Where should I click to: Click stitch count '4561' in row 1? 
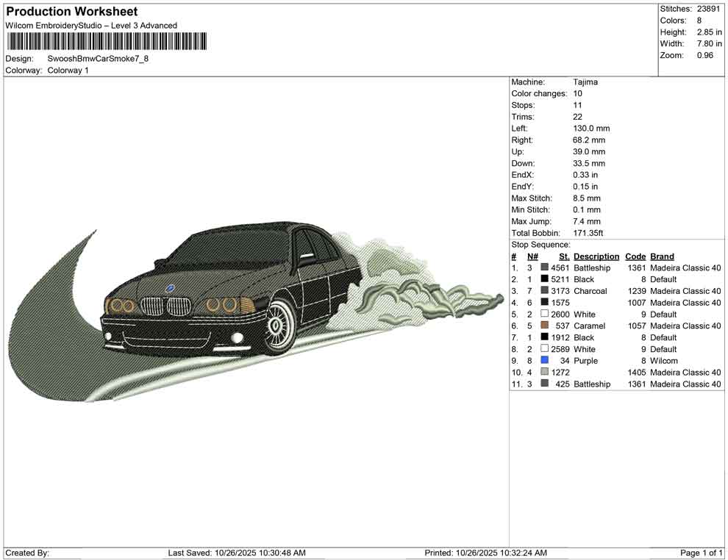[x=560, y=268]
